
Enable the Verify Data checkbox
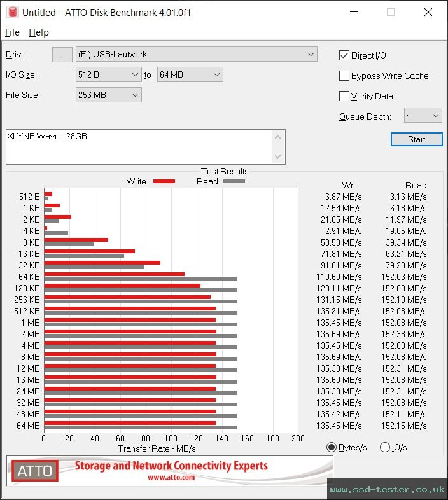[x=344, y=96]
